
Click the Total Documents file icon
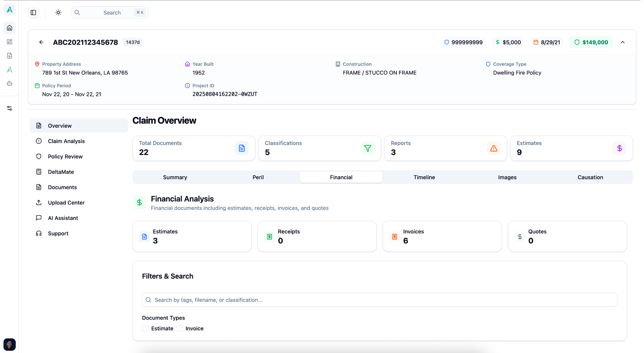click(x=241, y=148)
